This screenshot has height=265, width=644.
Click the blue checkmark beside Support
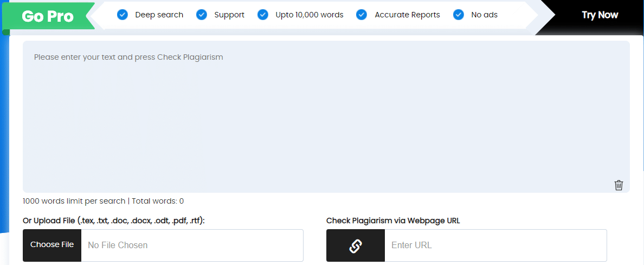[x=201, y=15]
